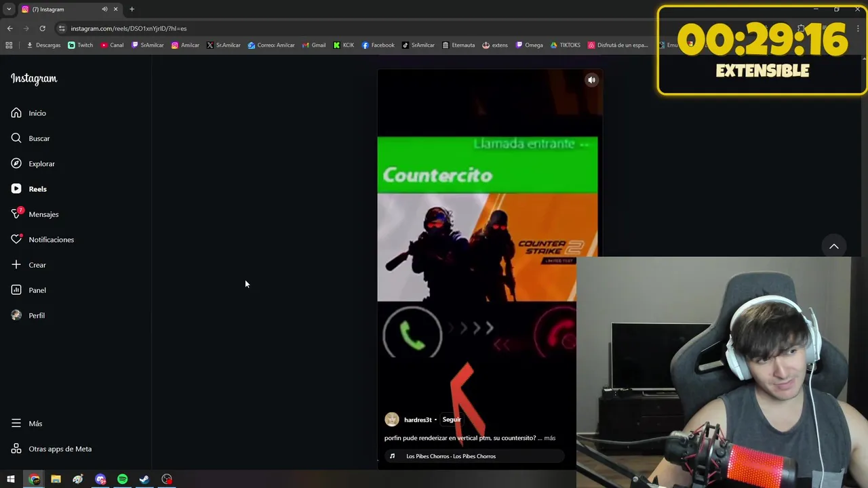Open Discord from the taskbar
Image resolution: width=868 pixels, height=488 pixels.
coord(100,479)
